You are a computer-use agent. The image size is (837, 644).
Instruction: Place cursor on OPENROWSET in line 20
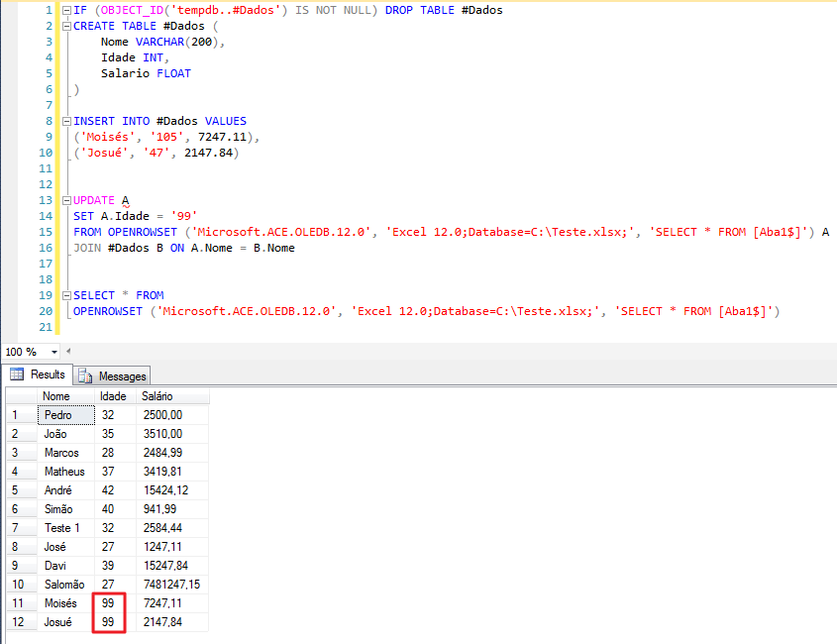tap(108, 311)
